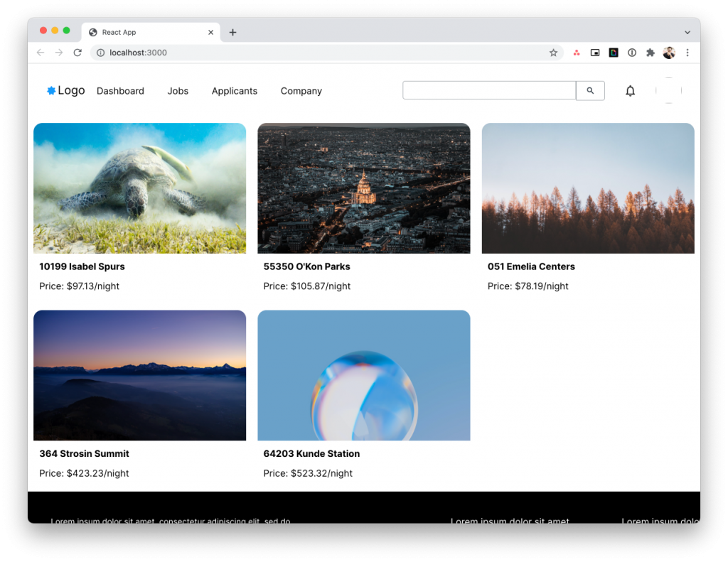Screen dimensions: 728x562
Task: Click the search magnifier button
Action: pyautogui.click(x=590, y=90)
